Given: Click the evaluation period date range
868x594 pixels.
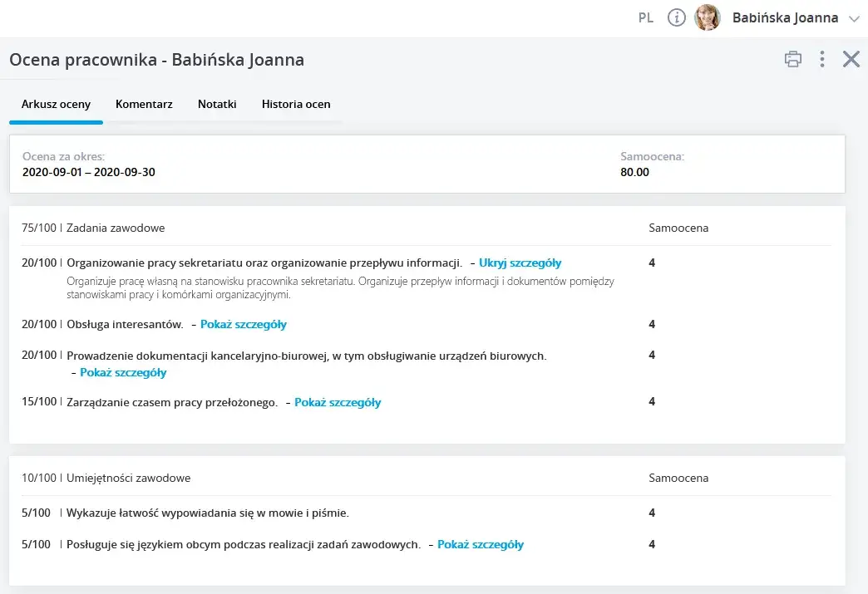Looking at the screenshot, I should (x=89, y=173).
